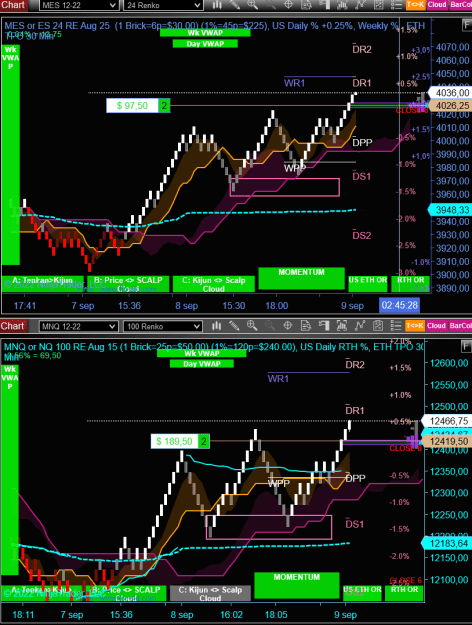Open the properties list icon in MNQ toolbar
The height and width of the screenshot is (625, 472).
click(x=396, y=326)
